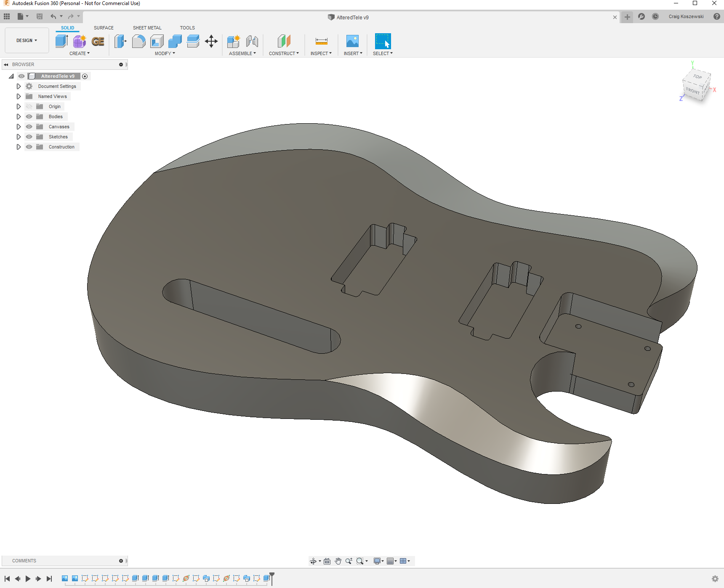Viewport: 724px width, 588px height.
Task: Open the MODIFY menu
Action: coord(165,53)
